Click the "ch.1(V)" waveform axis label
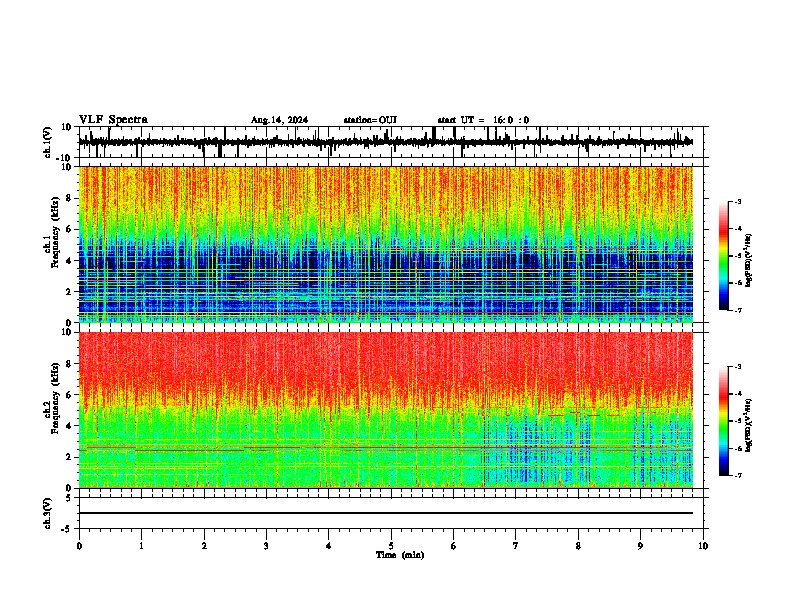Viewport: 792px width, 612px height. [48, 142]
